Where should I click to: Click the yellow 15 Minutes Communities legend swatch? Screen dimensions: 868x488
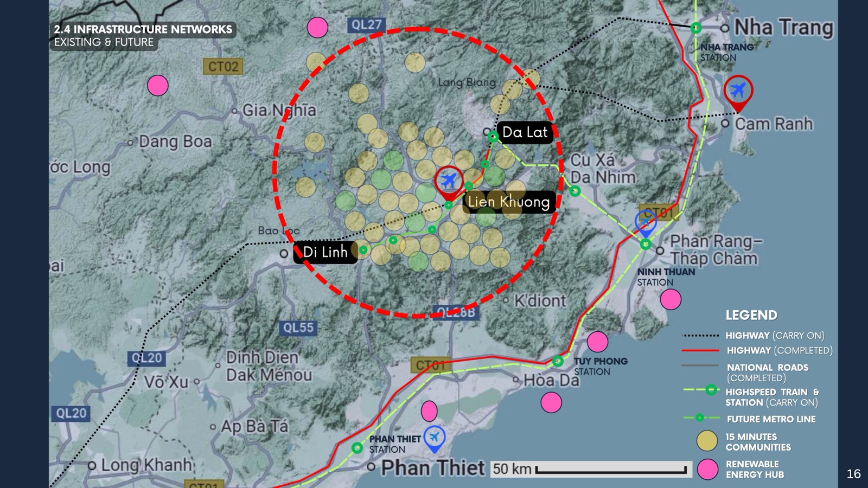(x=707, y=441)
